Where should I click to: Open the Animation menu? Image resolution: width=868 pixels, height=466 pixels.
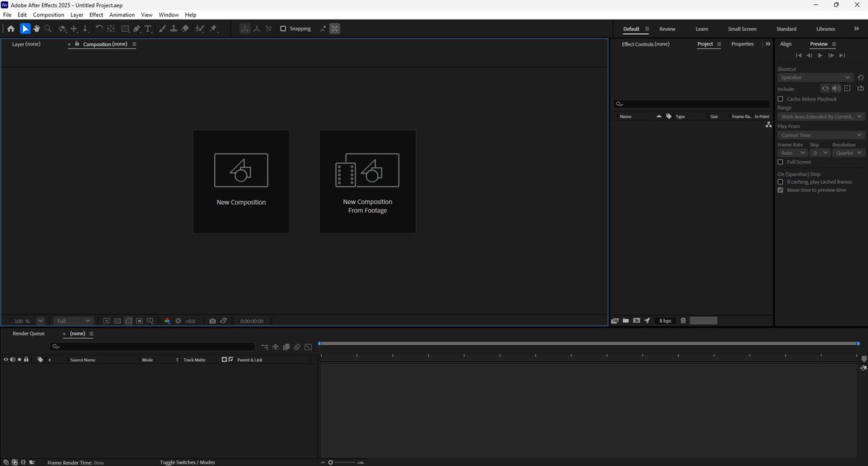click(122, 14)
